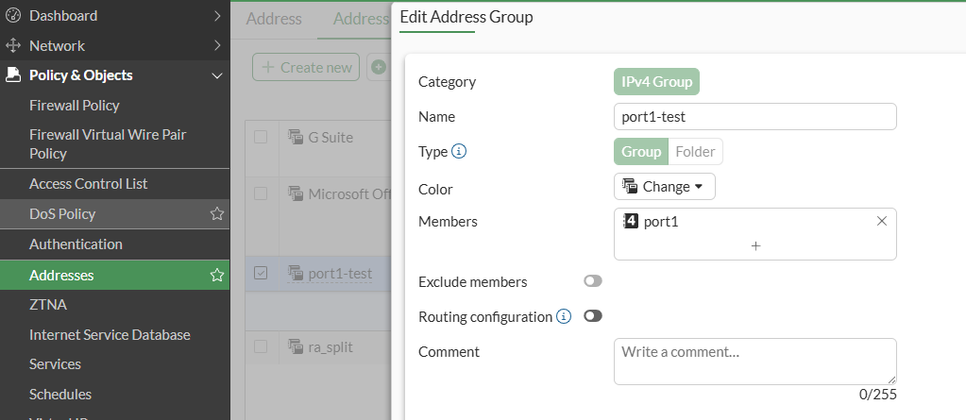Add a member with the plus icon

(x=755, y=245)
